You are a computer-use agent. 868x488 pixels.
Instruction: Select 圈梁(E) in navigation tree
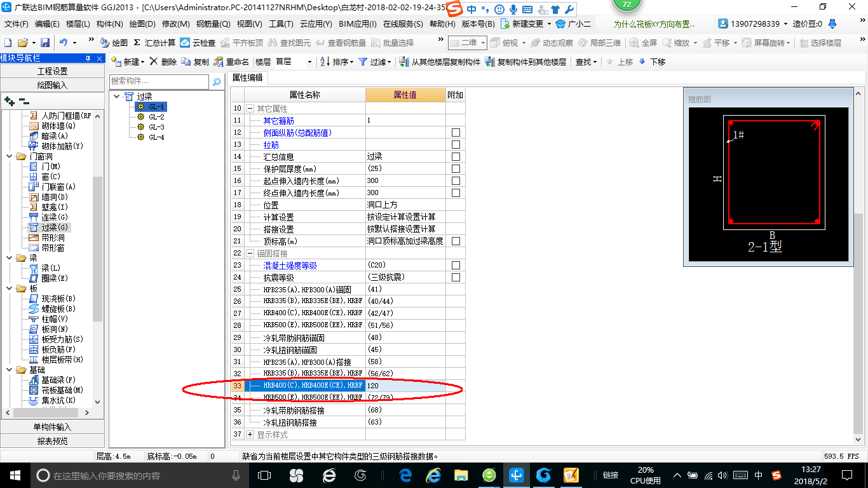tap(48, 278)
